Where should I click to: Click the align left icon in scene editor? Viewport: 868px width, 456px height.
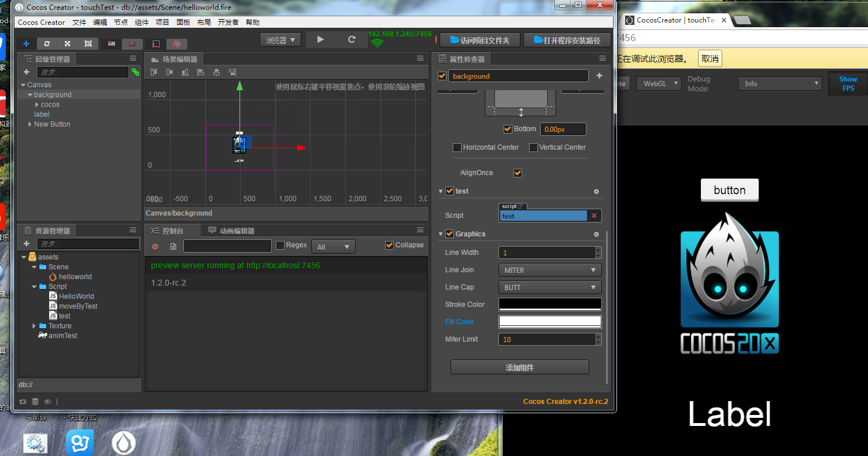point(201,72)
